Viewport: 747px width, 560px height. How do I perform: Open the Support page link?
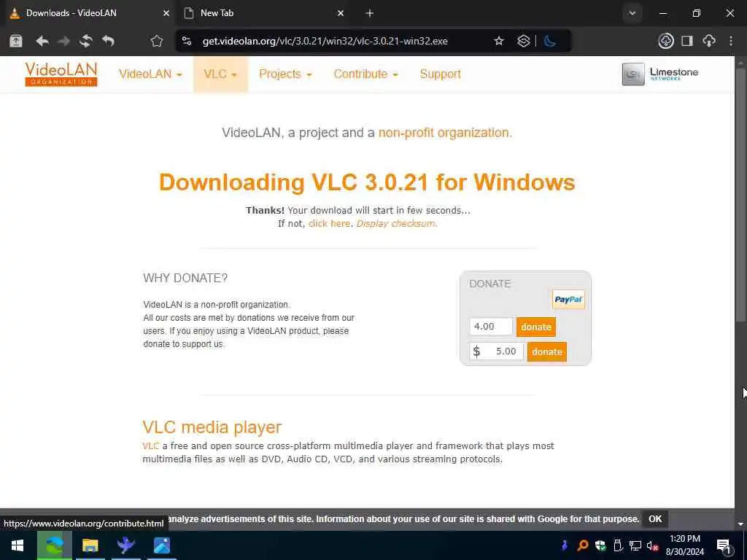click(x=440, y=74)
